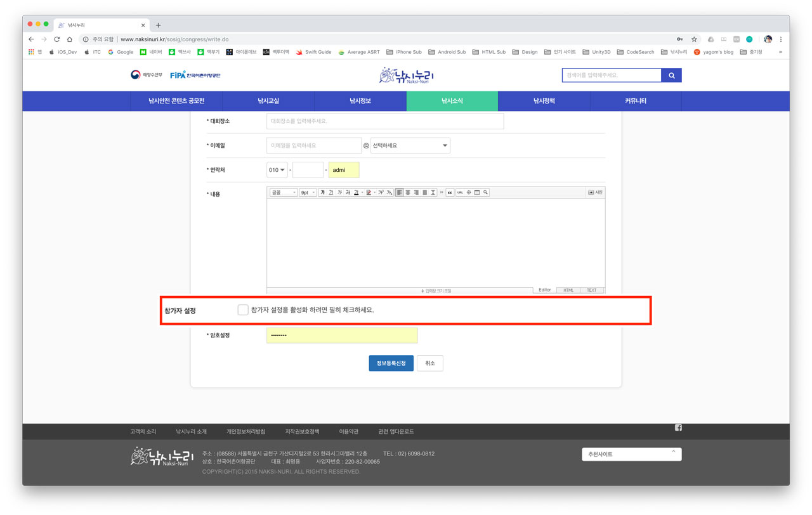812x515 pixels.
Task: Insert a photo using the 사진 button
Action: tap(595, 192)
